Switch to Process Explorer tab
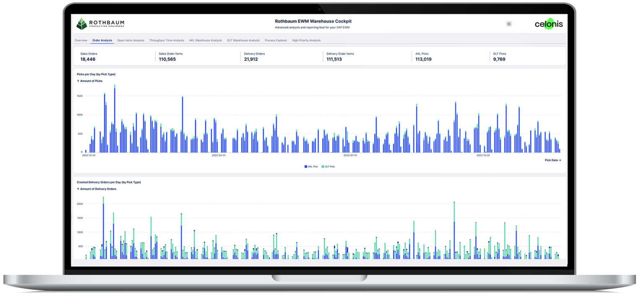 pyautogui.click(x=276, y=40)
